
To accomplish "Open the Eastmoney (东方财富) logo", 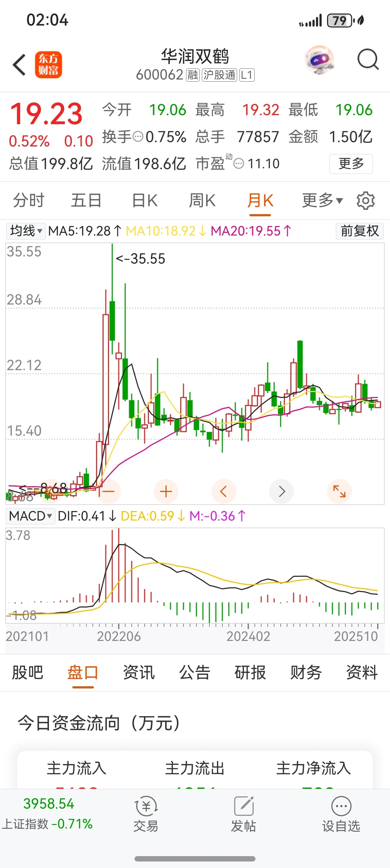I will click(49, 65).
